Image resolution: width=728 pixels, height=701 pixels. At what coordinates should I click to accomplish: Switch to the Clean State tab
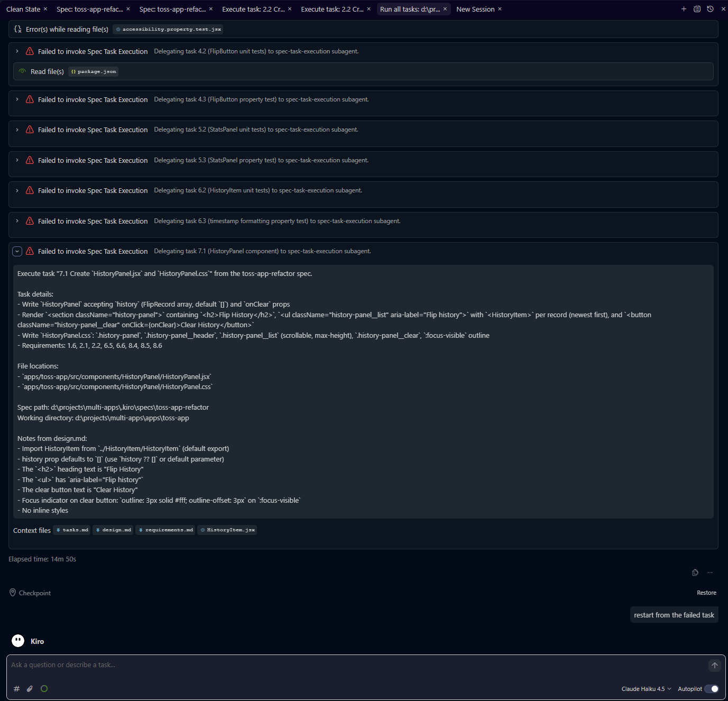pos(23,9)
